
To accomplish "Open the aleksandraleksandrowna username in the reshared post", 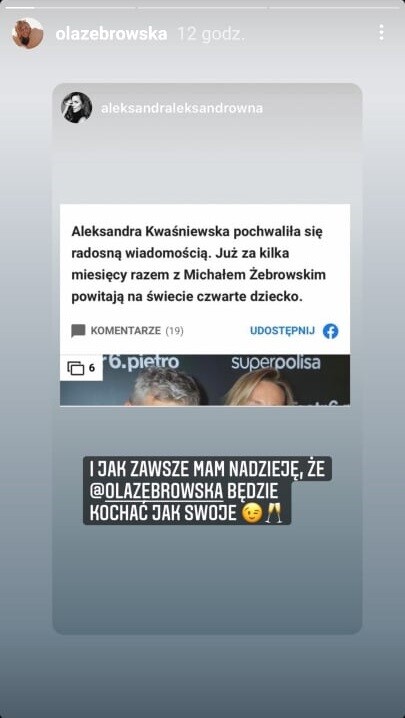I will [181, 108].
